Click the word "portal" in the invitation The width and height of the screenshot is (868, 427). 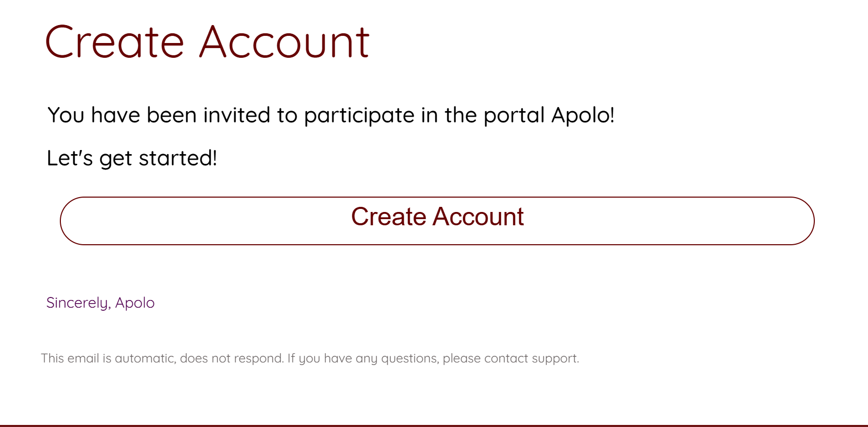pos(514,115)
